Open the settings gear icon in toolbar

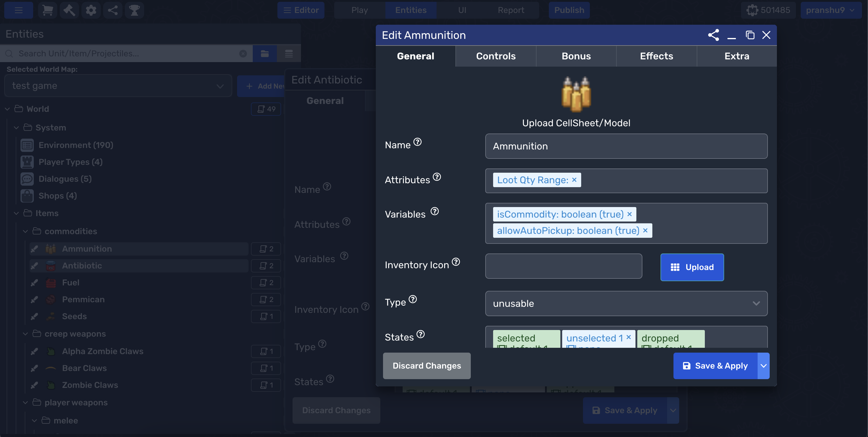tap(91, 10)
